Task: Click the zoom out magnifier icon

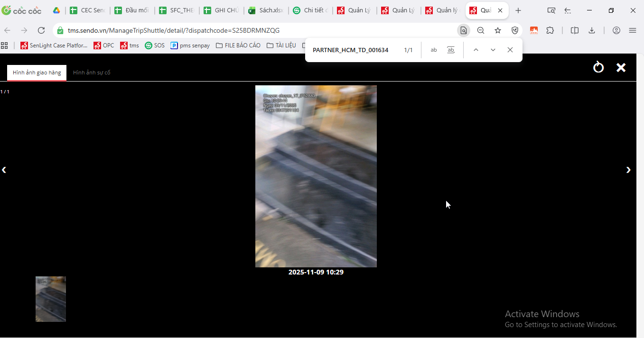Action: [481, 30]
